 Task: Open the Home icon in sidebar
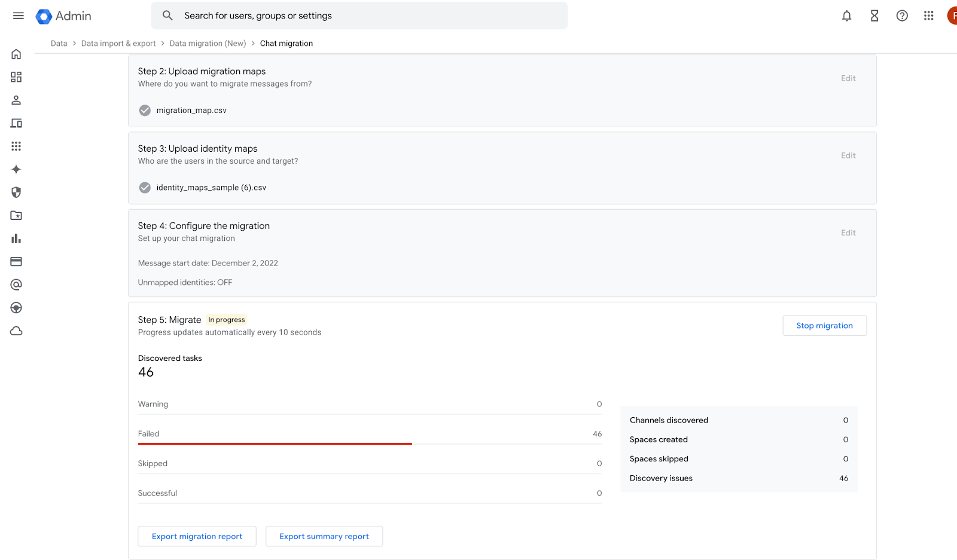coord(16,54)
